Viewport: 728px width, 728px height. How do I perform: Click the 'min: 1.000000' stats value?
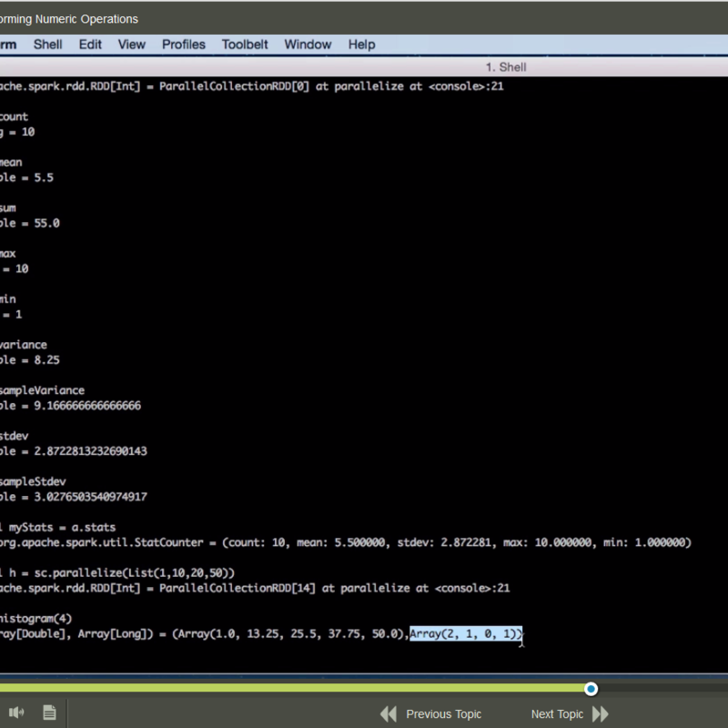click(646, 542)
